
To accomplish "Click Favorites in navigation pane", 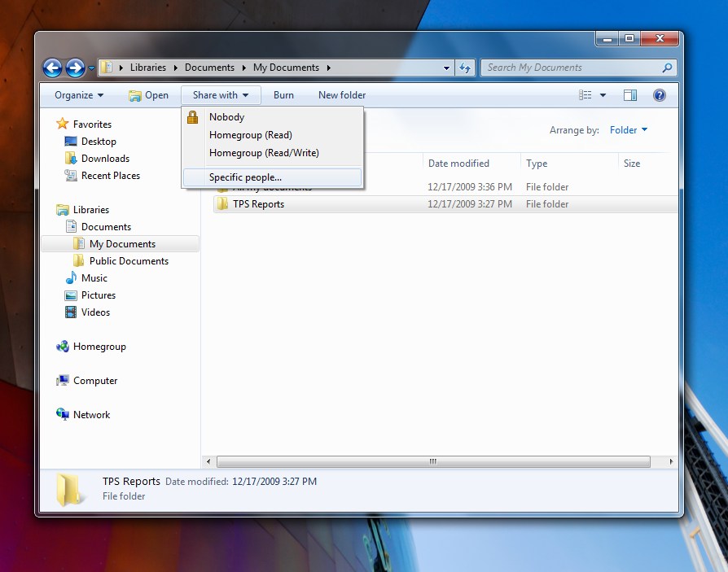I will pyautogui.click(x=92, y=124).
